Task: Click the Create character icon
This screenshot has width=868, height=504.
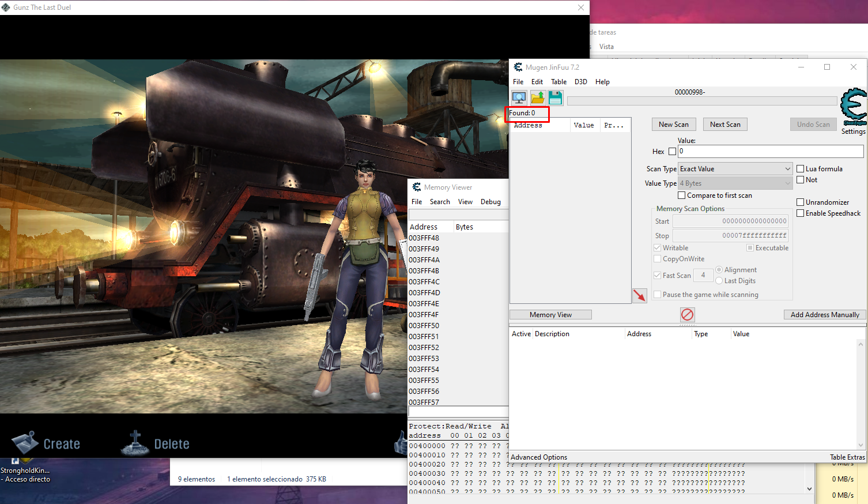Action: point(25,443)
